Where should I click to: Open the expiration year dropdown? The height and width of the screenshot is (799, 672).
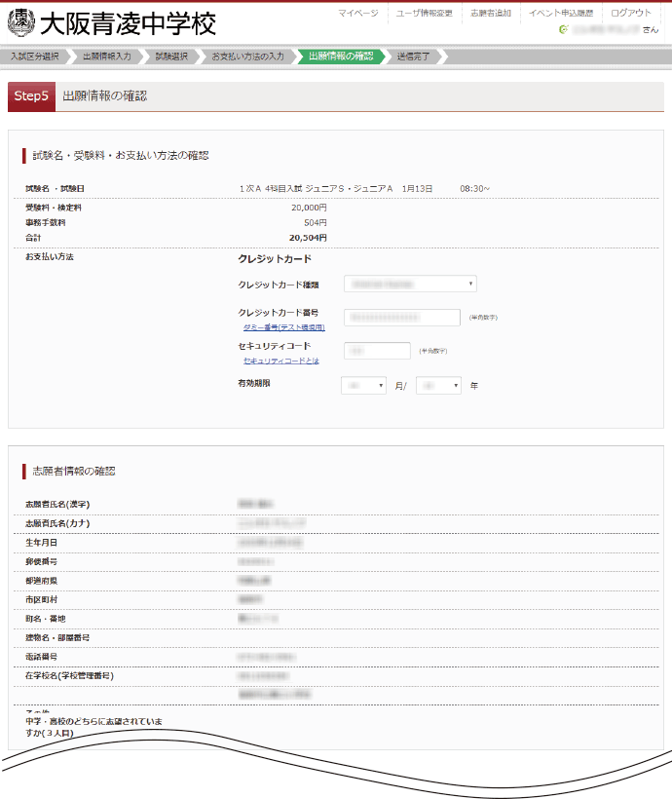438,386
